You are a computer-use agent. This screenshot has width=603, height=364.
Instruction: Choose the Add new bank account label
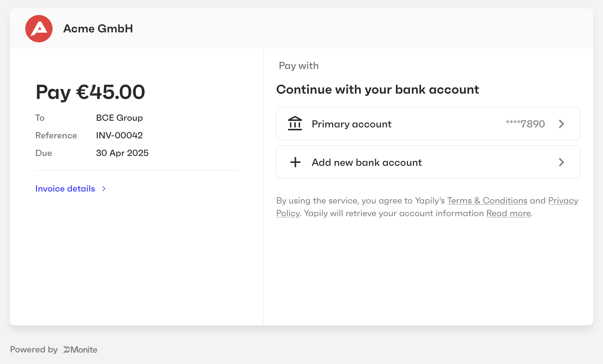[366, 163]
